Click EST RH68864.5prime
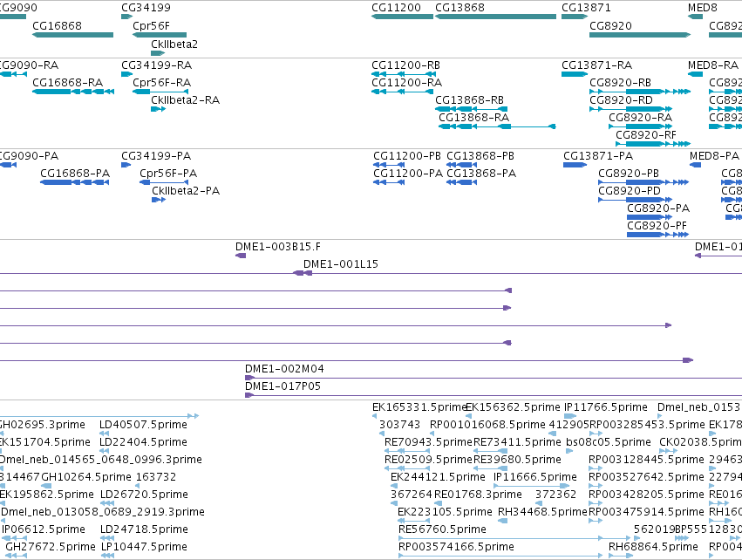This screenshot has width=742, height=560. [653, 547]
